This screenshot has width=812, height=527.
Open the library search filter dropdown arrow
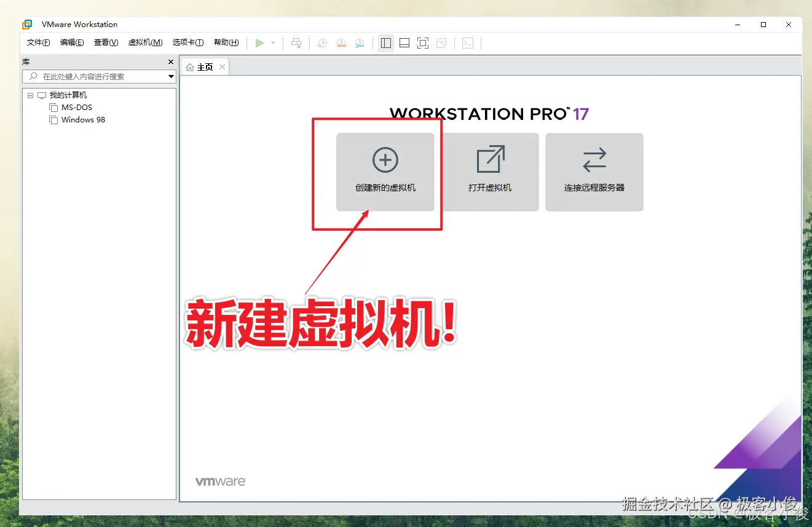(x=171, y=77)
